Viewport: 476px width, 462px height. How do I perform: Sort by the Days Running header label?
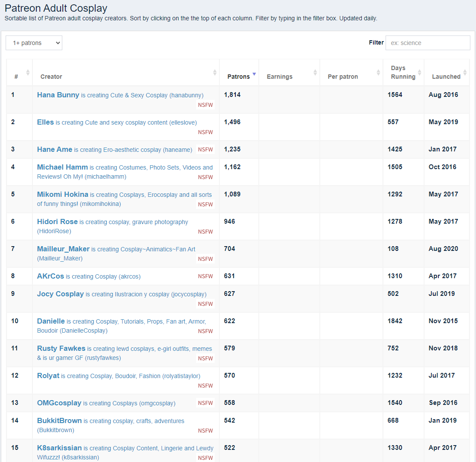[x=402, y=72]
